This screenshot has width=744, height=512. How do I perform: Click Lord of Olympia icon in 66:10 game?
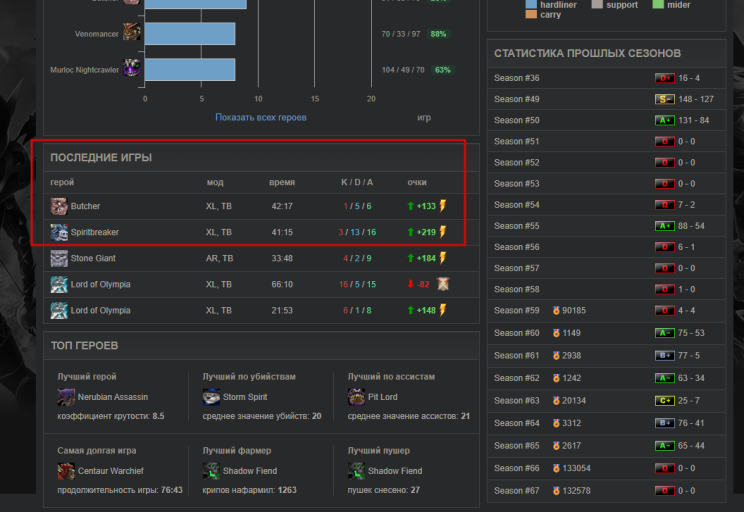[59, 285]
